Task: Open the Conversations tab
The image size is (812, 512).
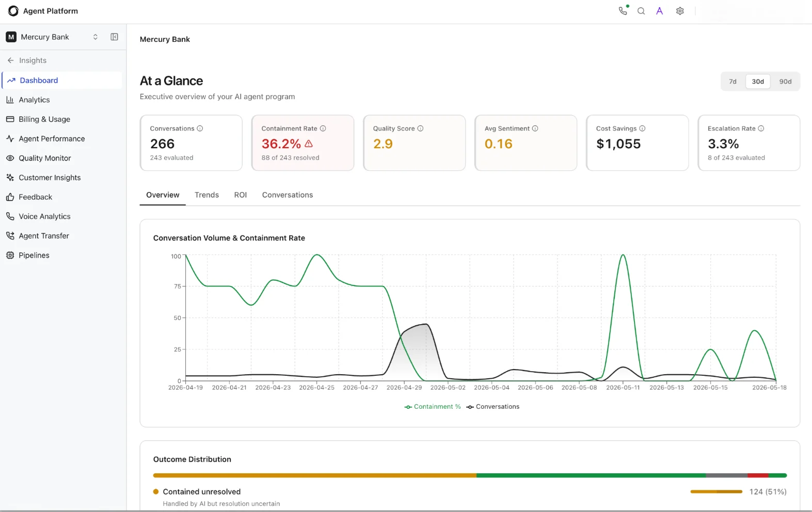Action: click(288, 195)
